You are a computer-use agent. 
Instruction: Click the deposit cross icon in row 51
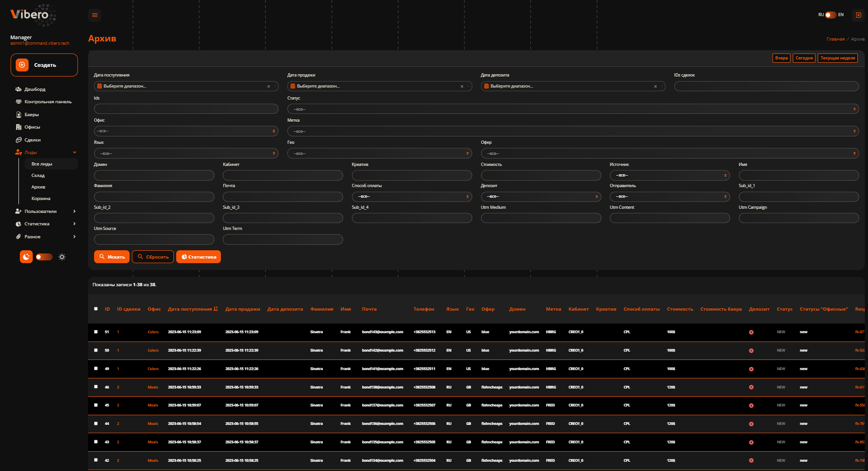[751, 332]
